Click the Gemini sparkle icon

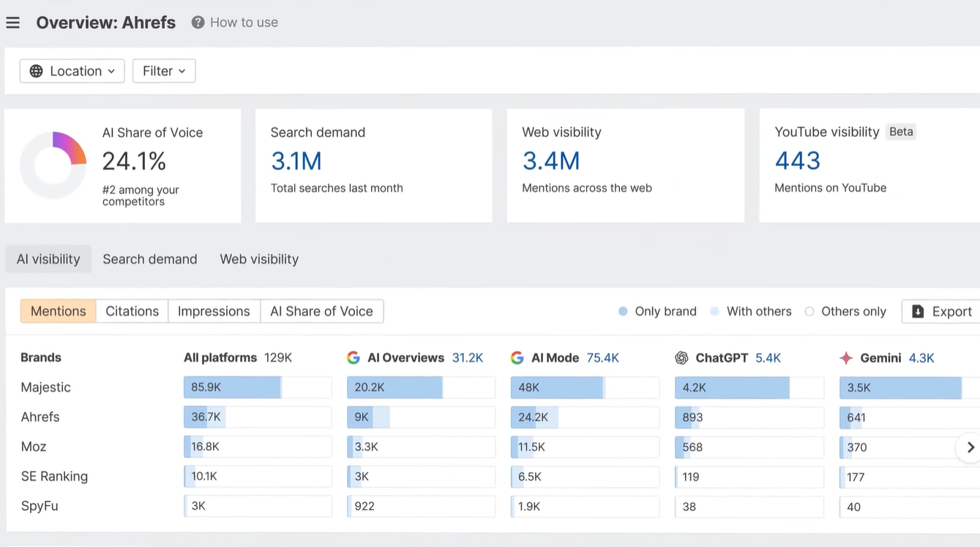click(846, 358)
